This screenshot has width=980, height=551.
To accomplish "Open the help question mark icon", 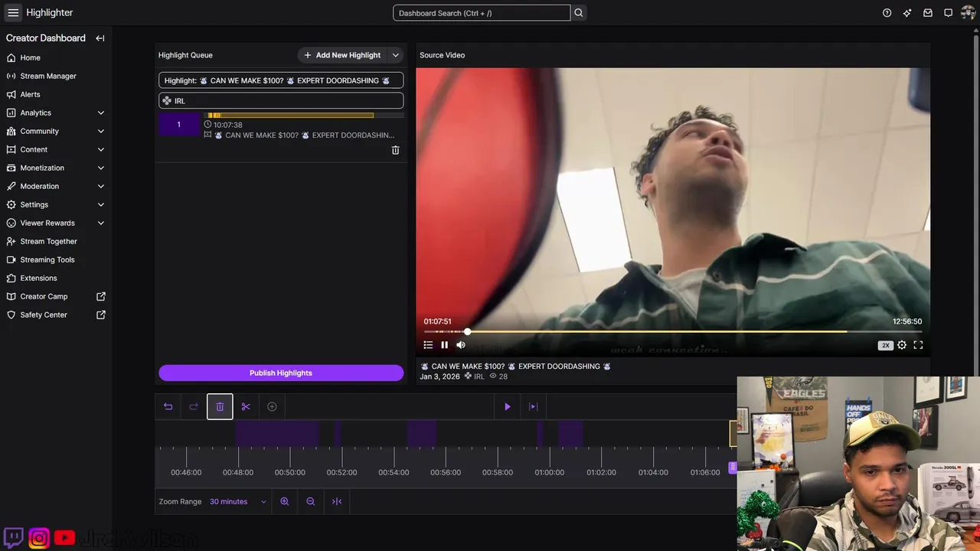I will click(x=887, y=13).
